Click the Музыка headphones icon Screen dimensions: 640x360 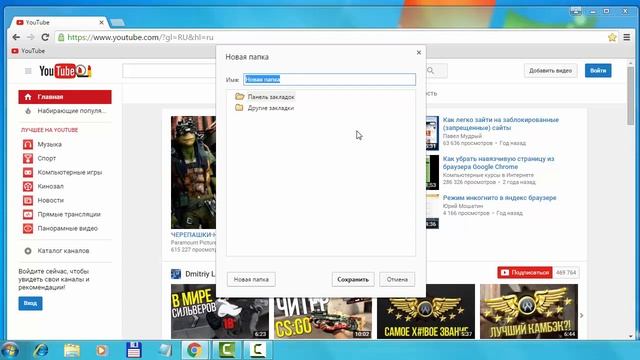click(x=28, y=144)
